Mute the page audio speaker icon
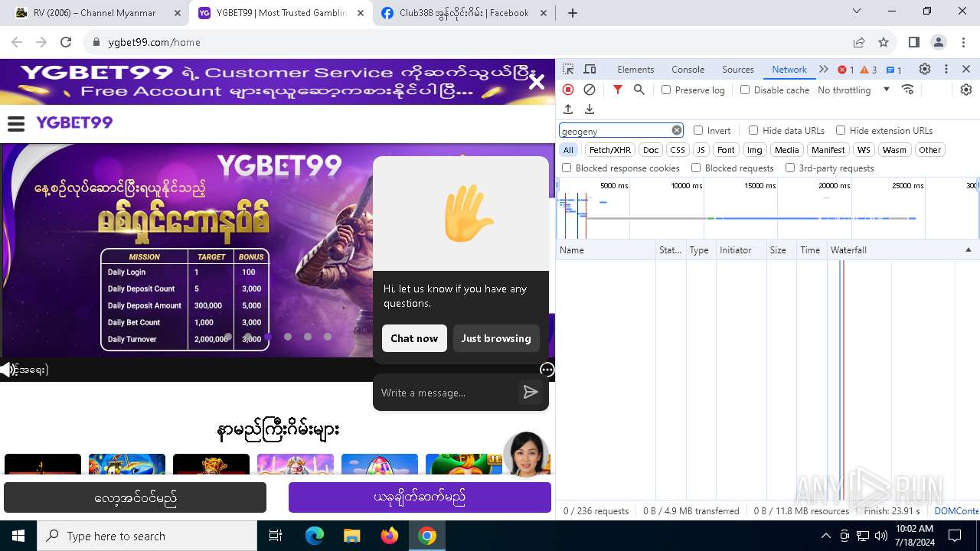The width and height of the screenshot is (980, 551). click(x=8, y=370)
